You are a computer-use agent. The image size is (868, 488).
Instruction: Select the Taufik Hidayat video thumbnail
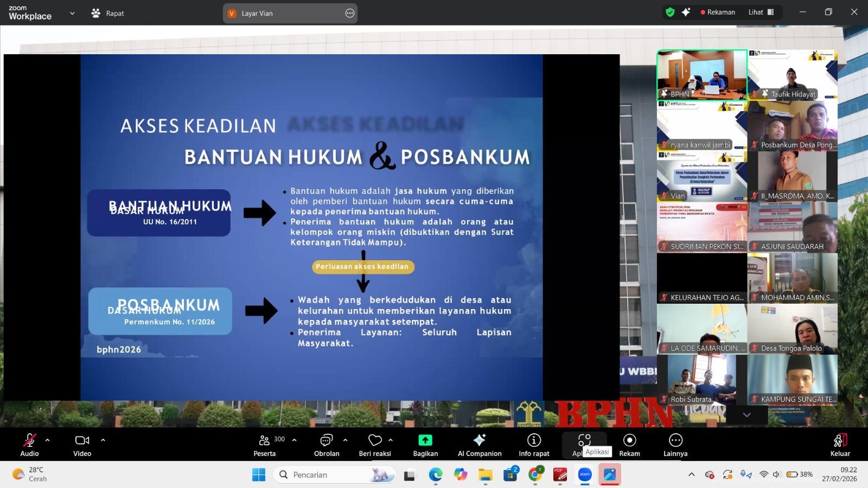(792, 75)
